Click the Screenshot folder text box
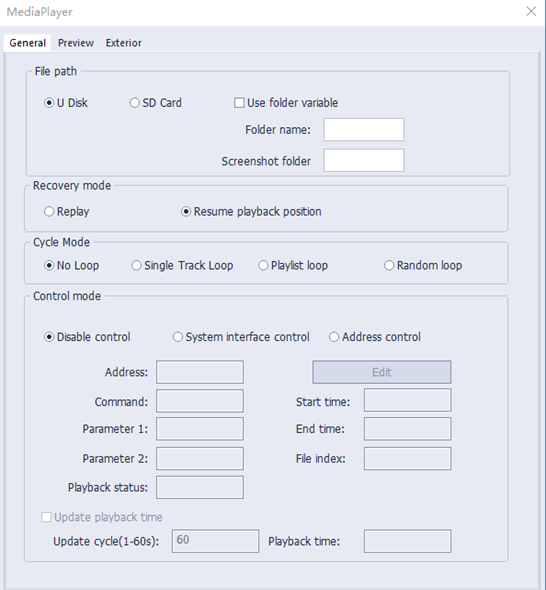This screenshot has width=546, height=590. click(364, 160)
